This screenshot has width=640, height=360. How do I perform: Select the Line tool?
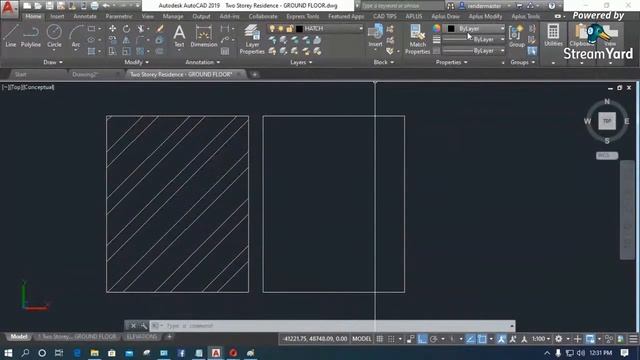[11, 36]
